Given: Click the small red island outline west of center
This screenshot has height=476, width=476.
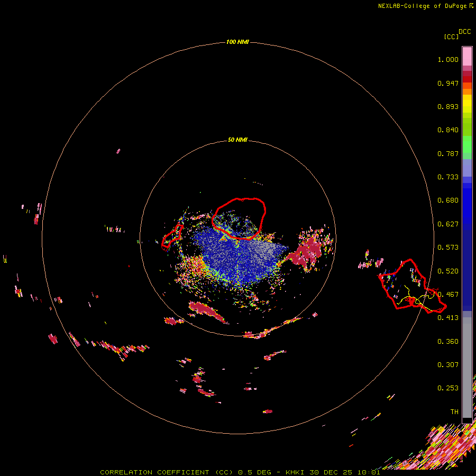Looking at the screenshot, I should tap(172, 237).
